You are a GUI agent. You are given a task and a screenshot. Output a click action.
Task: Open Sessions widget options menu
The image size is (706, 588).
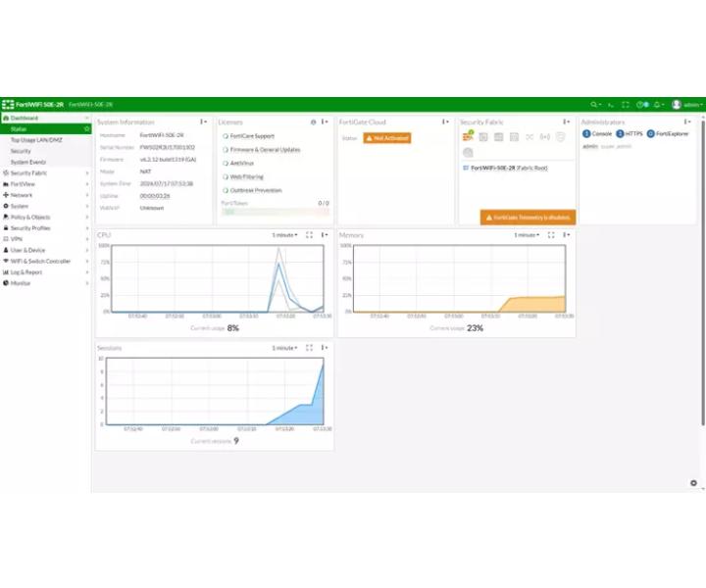click(x=325, y=348)
